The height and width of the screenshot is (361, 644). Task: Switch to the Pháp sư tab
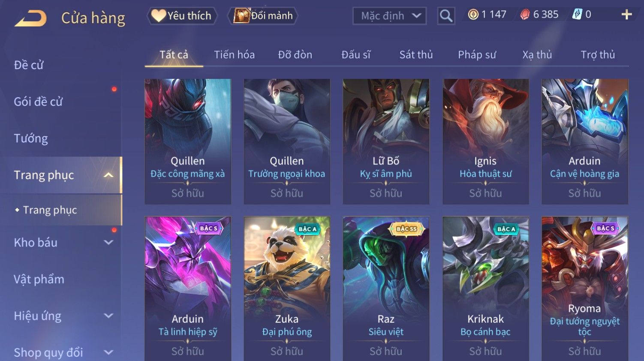click(477, 55)
